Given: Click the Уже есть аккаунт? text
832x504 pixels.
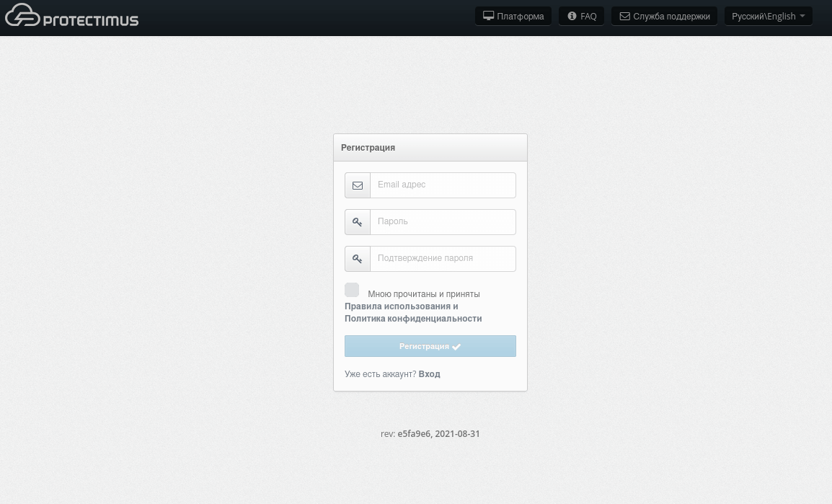Looking at the screenshot, I should (381, 374).
